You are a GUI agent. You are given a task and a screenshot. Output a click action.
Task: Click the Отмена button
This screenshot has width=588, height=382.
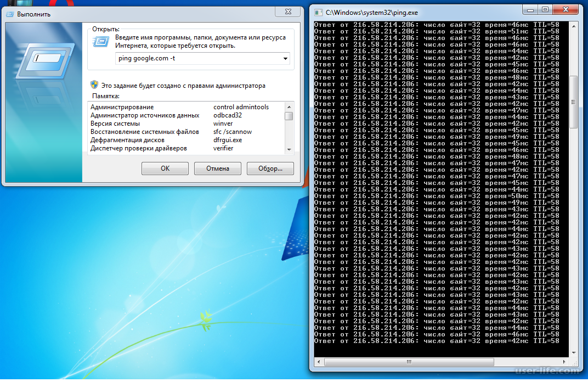pos(218,168)
